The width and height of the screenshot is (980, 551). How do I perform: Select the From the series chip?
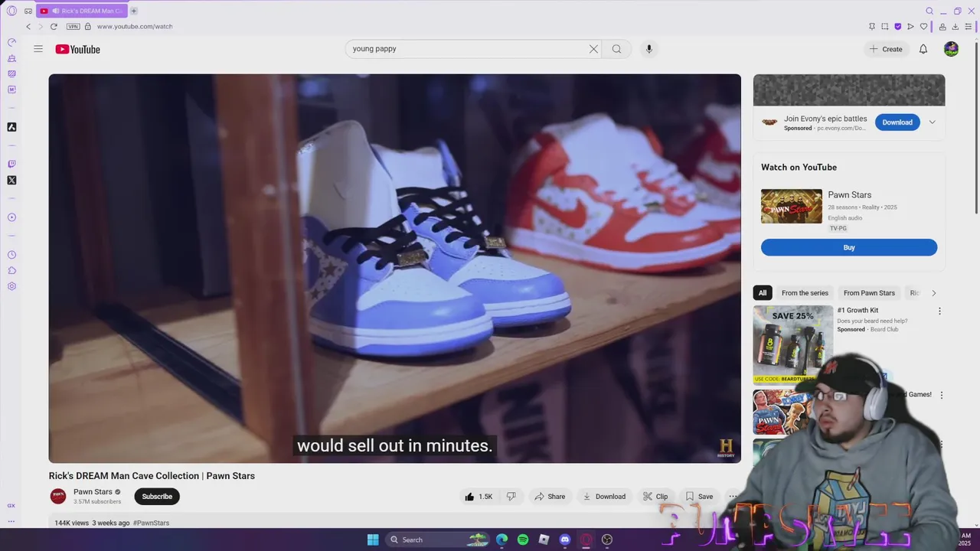pos(805,293)
